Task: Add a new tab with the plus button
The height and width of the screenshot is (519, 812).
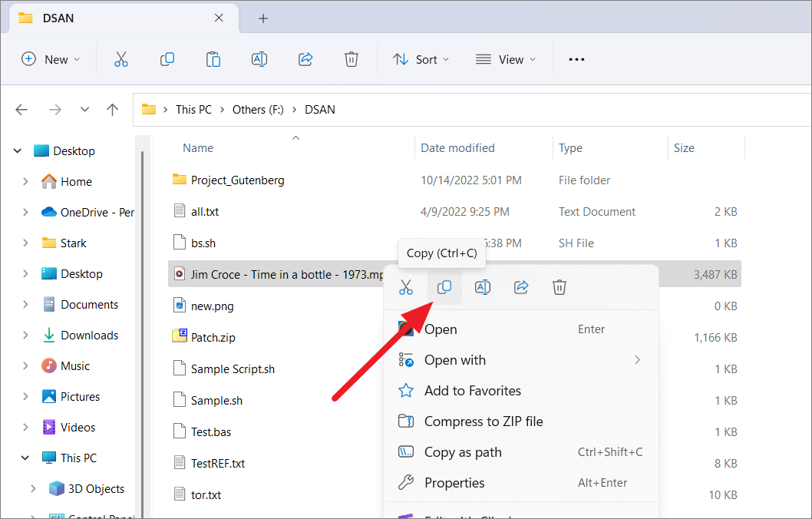Action: point(263,18)
